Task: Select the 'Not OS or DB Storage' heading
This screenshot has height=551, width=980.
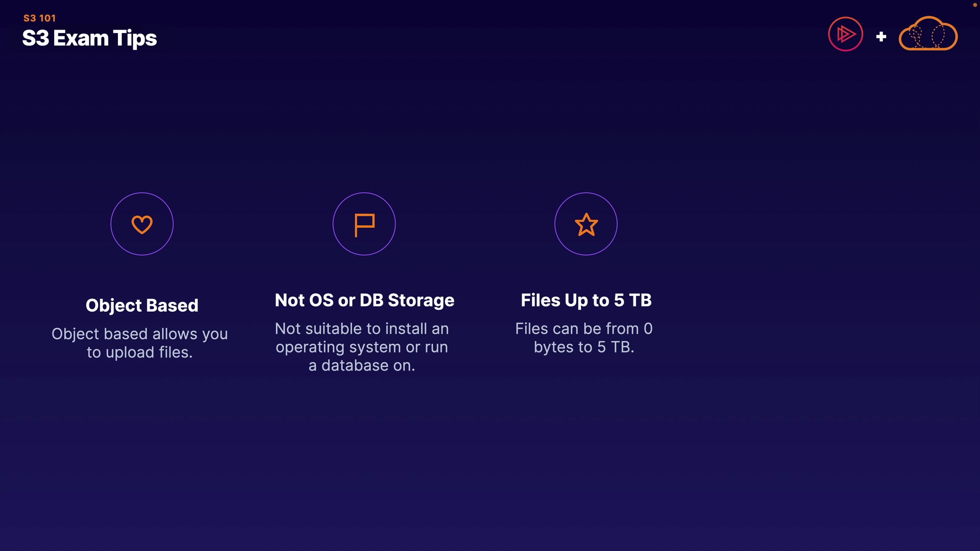Action: point(364,300)
